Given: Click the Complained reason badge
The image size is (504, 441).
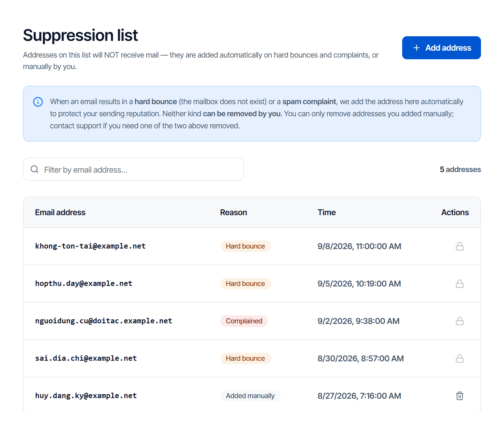Looking at the screenshot, I should 244,321.
